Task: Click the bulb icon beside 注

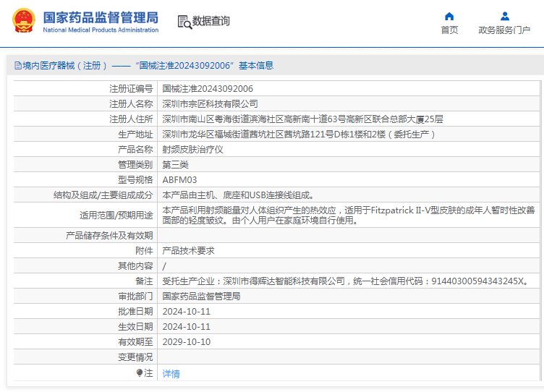Action: pos(140,373)
